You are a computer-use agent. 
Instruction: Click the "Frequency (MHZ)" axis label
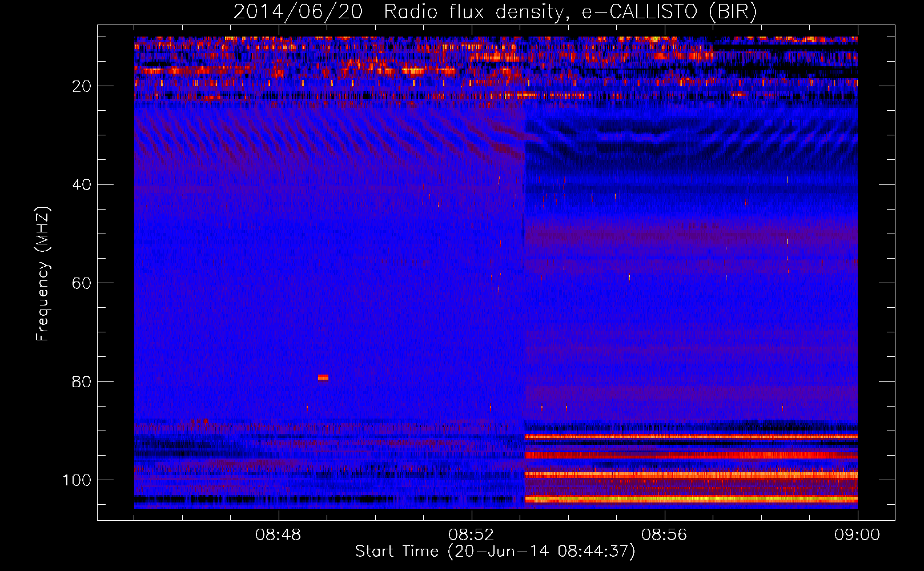(43, 274)
